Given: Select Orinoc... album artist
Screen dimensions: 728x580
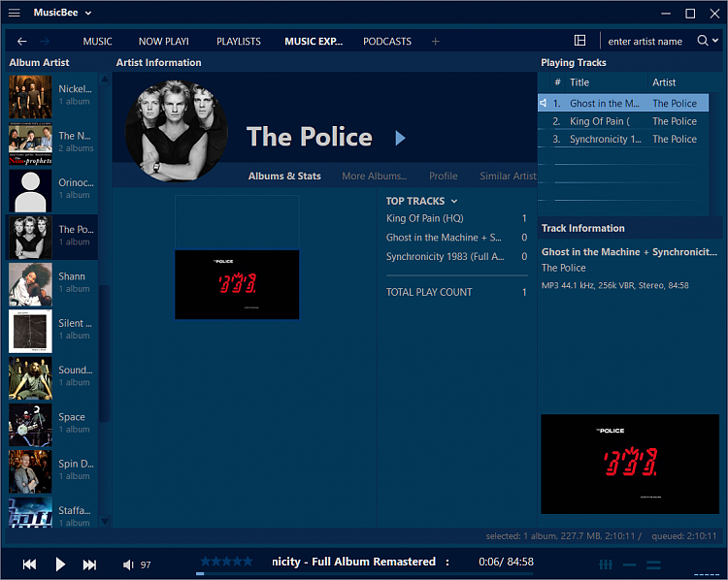Looking at the screenshot, I should click(51, 190).
